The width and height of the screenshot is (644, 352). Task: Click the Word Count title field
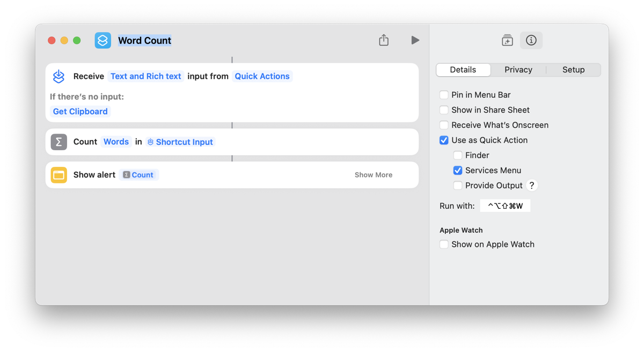click(x=145, y=40)
